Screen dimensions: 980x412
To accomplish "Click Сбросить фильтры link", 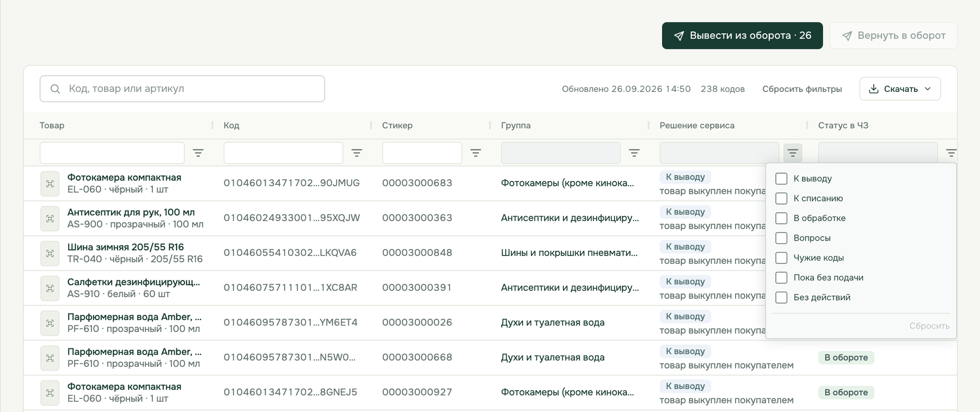I will [802, 89].
